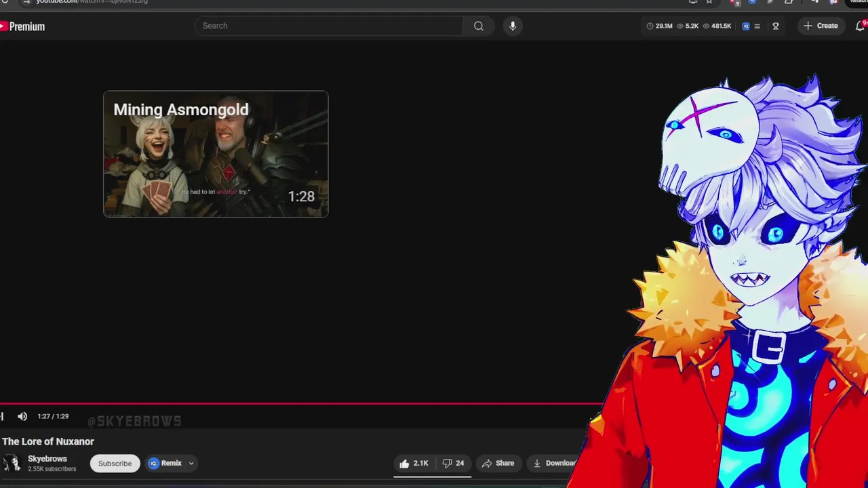The image size is (868, 488).
Task: Share the video
Action: pos(498,464)
